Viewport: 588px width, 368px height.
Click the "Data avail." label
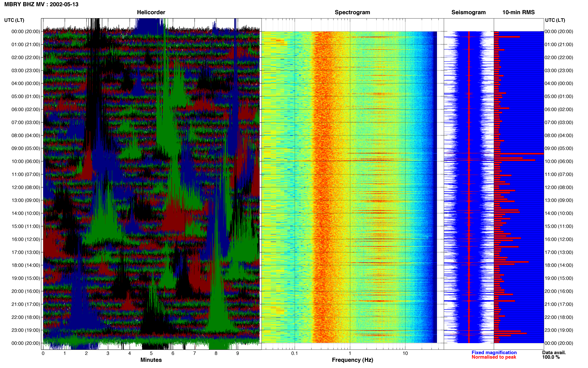(x=554, y=353)
